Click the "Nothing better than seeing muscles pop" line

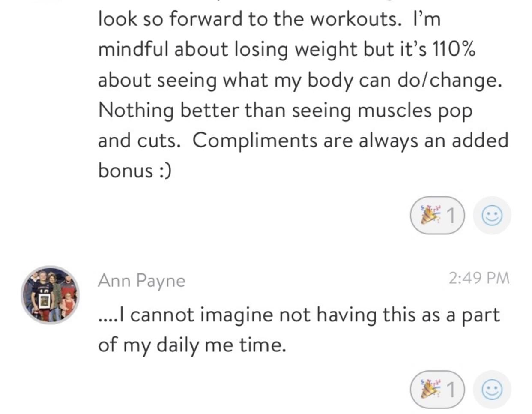point(285,111)
